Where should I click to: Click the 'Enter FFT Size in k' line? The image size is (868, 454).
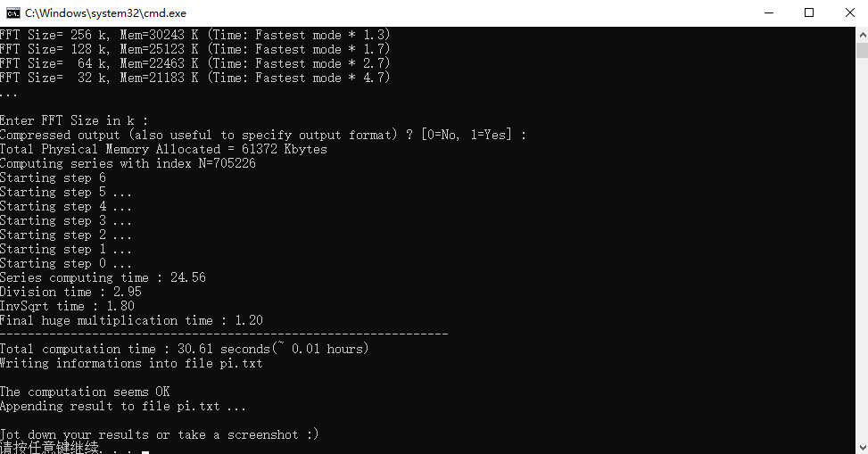[x=74, y=120]
